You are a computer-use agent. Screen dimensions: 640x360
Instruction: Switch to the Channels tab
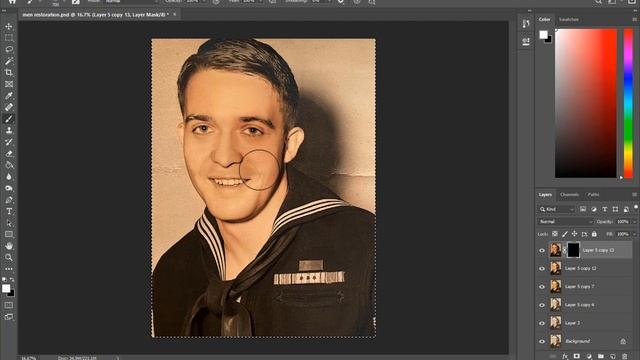point(569,195)
